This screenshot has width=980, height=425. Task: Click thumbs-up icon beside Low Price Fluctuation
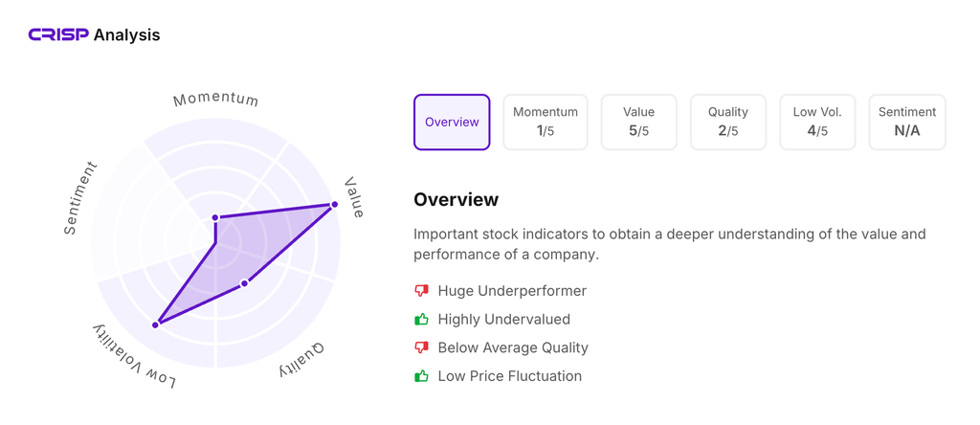(x=421, y=376)
